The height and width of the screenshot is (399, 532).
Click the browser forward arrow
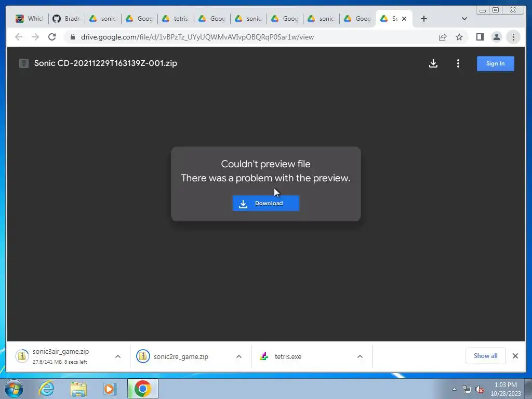tap(35, 37)
